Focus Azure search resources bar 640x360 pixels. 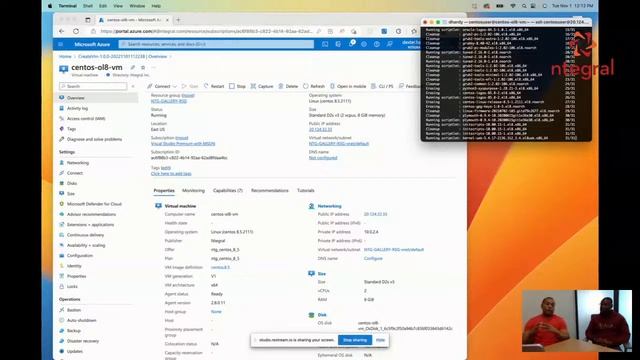[x=216, y=44]
